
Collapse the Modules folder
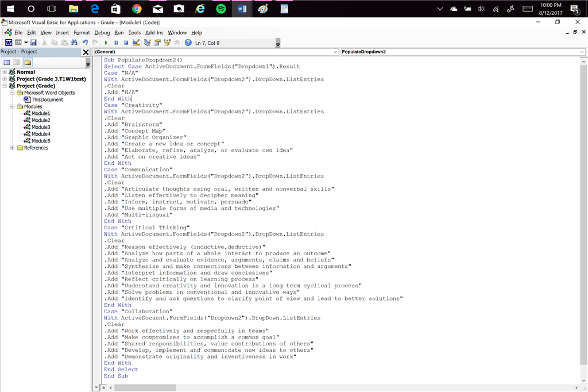[12, 107]
